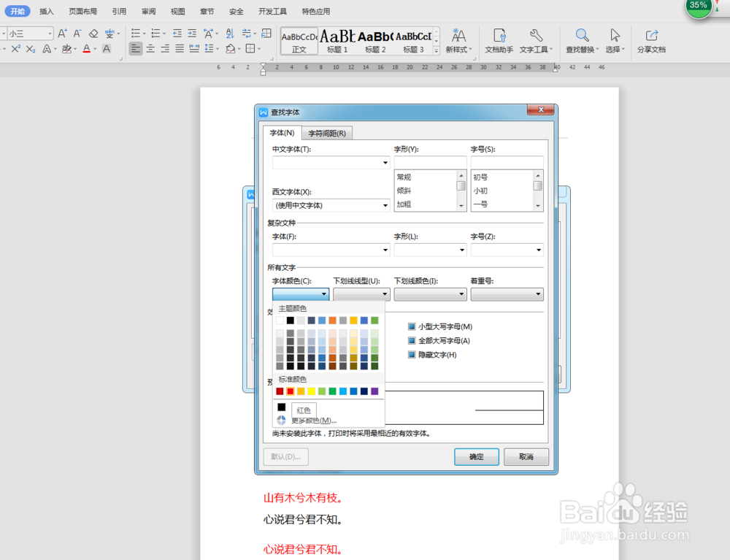Click the increase indent icon
Image resolution: width=730 pixels, height=560 pixels.
pos(191,32)
